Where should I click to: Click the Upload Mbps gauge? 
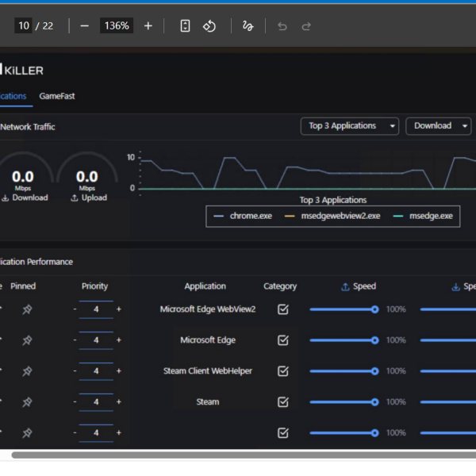[87, 177]
